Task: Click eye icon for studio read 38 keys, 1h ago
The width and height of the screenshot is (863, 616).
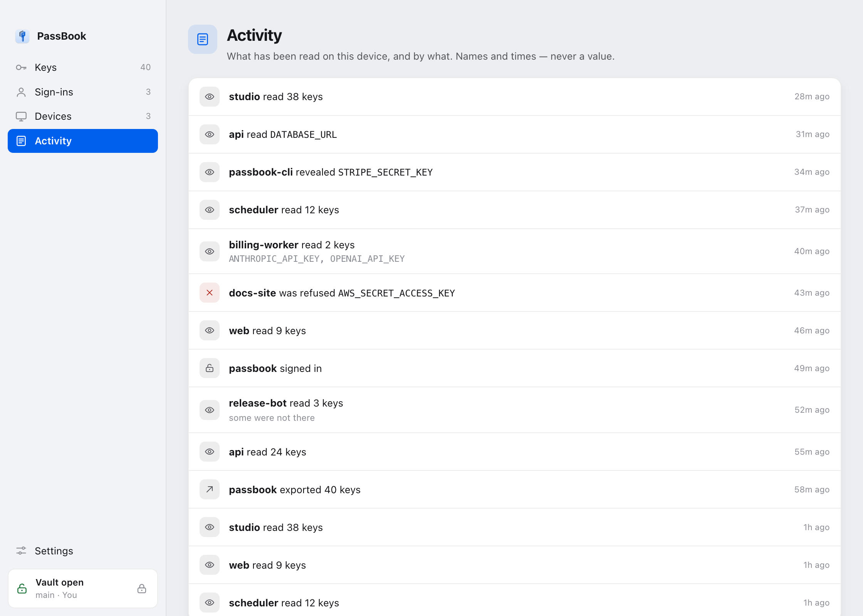Action: click(210, 527)
